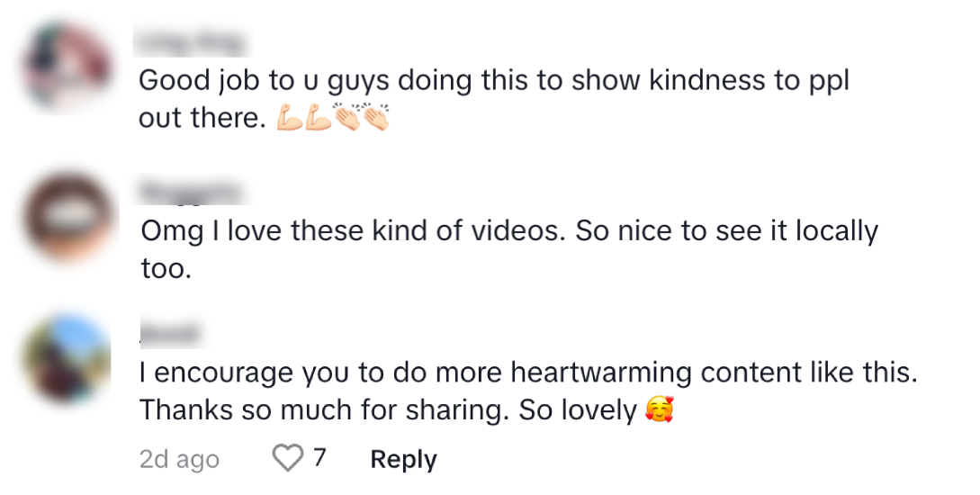The height and width of the screenshot is (495, 980).
Task: Select the "Omg I love these kind of videos" text
Action: click(x=353, y=232)
